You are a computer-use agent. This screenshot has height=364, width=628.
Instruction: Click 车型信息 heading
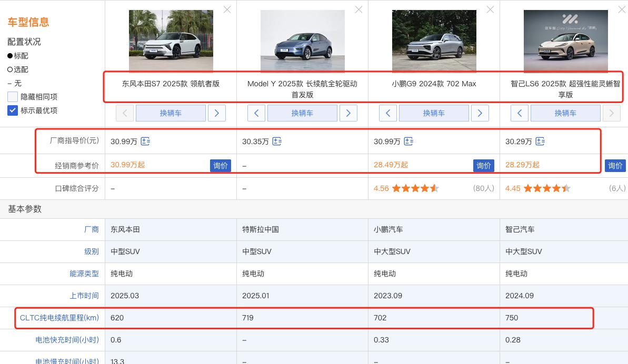pos(28,22)
